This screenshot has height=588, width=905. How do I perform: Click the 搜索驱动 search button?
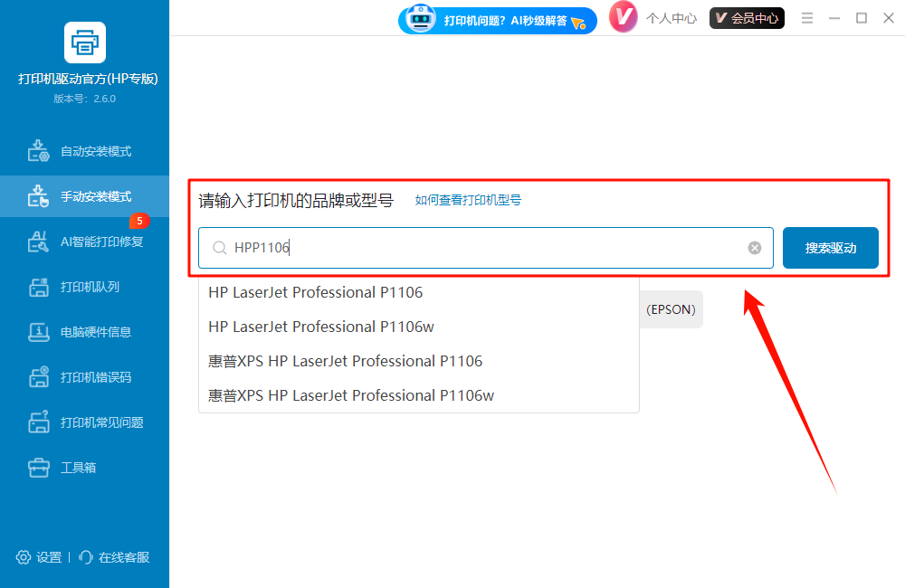click(830, 247)
